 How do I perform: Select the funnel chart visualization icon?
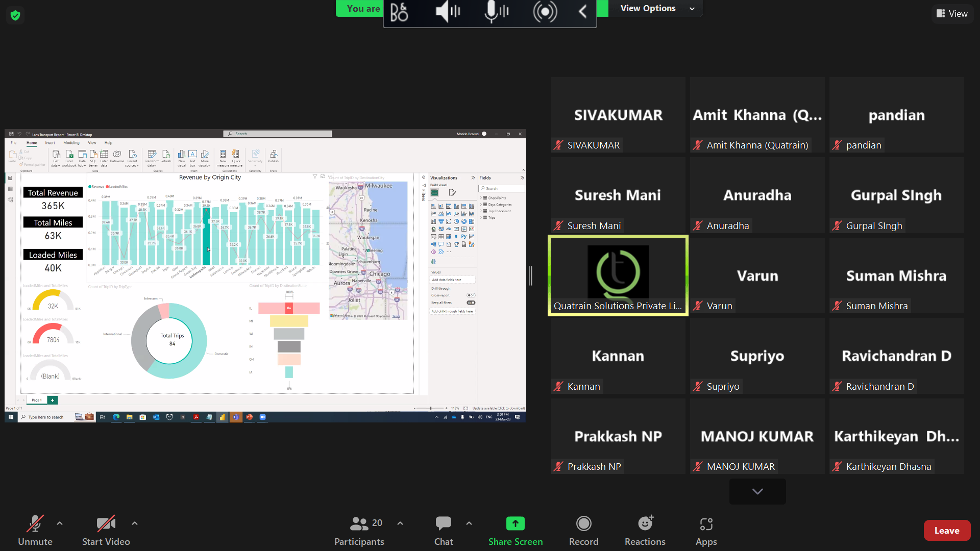pos(441,221)
